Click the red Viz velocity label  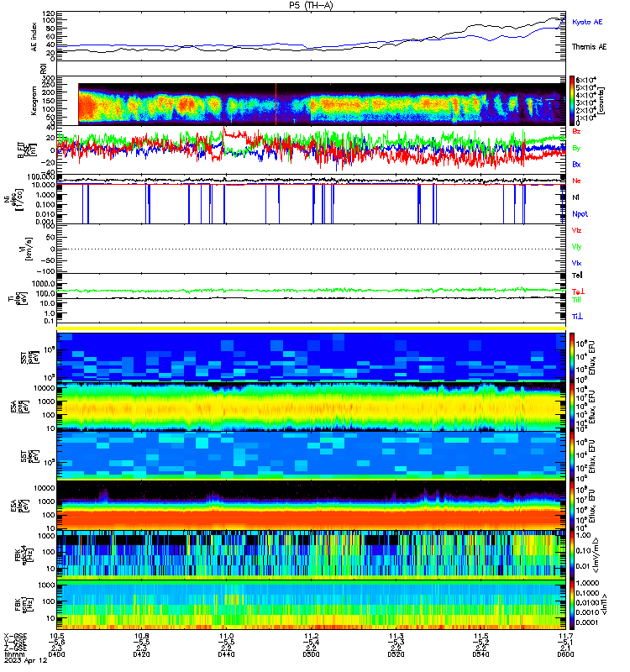[576, 230]
